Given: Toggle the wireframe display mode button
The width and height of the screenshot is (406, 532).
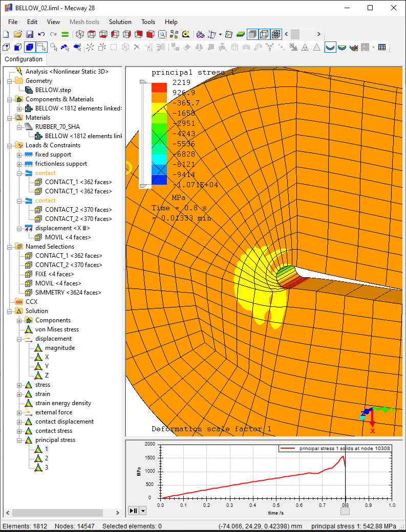Looking at the screenshot, I should (264, 34).
